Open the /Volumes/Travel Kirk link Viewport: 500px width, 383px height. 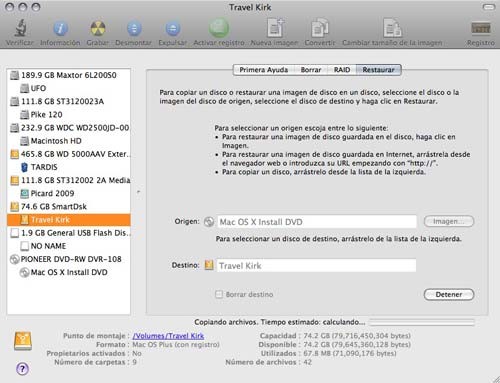tap(168, 336)
